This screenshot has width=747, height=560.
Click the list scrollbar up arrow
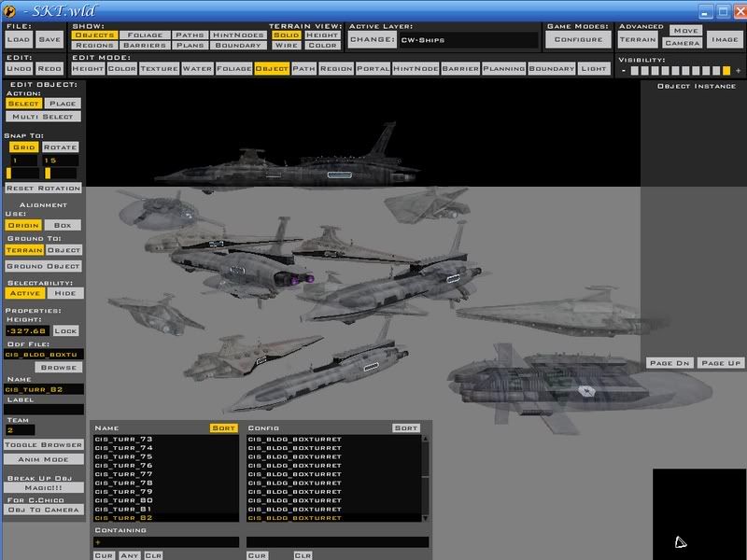[426, 439]
